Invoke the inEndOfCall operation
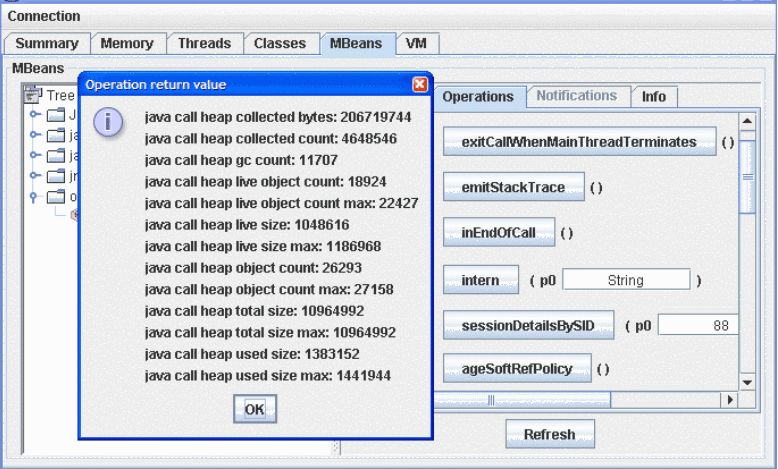 click(x=499, y=232)
